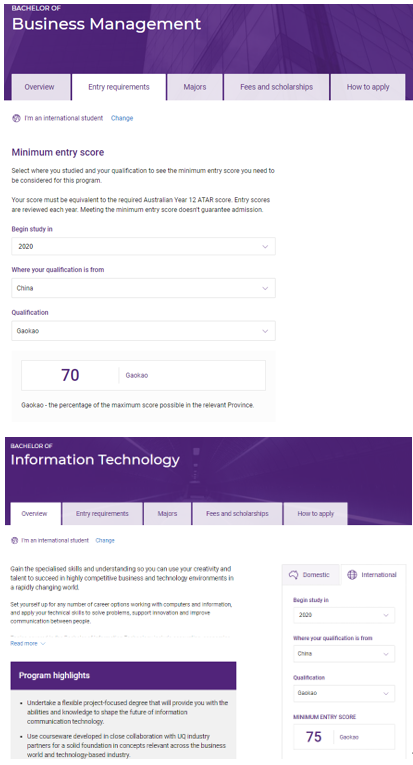Open Business Management Overview tab
Viewport: 413px width, 765px height.
pos(40,87)
